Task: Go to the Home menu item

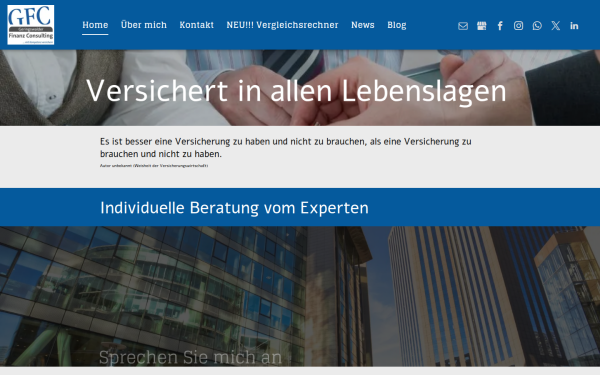Action: coord(95,25)
